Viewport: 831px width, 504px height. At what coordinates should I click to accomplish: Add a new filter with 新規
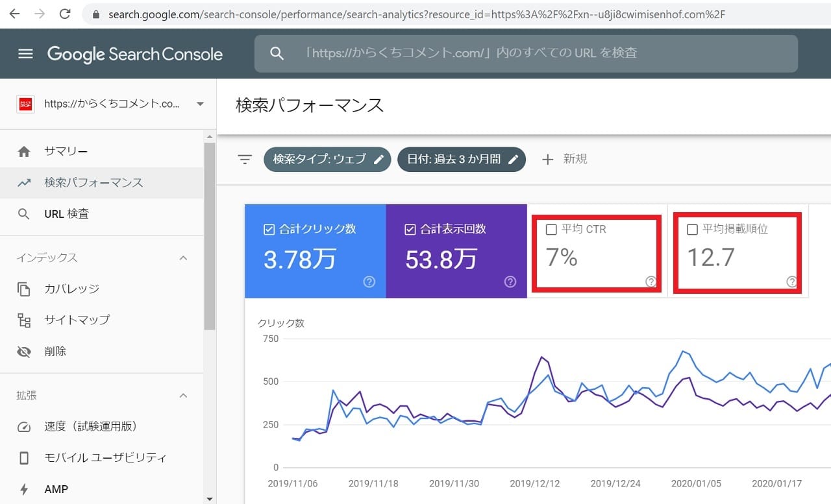[565, 159]
